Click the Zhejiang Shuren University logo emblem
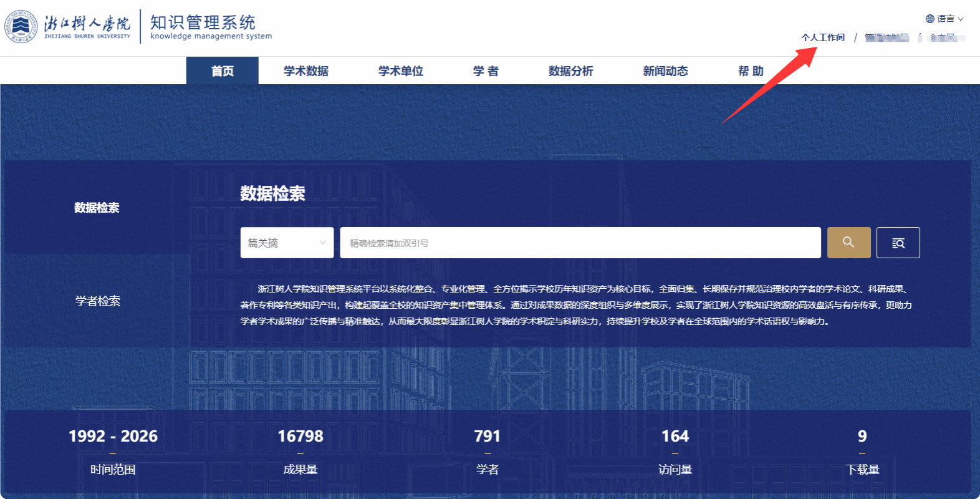The height and width of the screenshot is (499, 980). coord(21,27)
